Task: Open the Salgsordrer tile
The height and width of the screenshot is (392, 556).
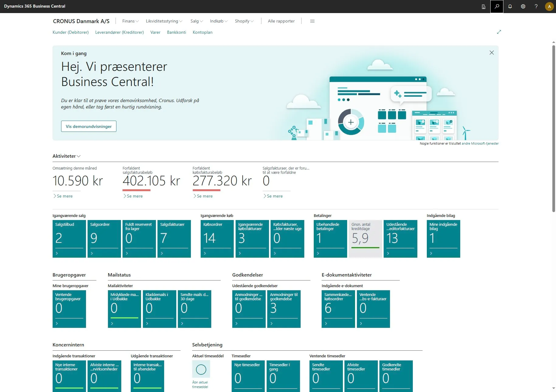Action: pos(104,239)
